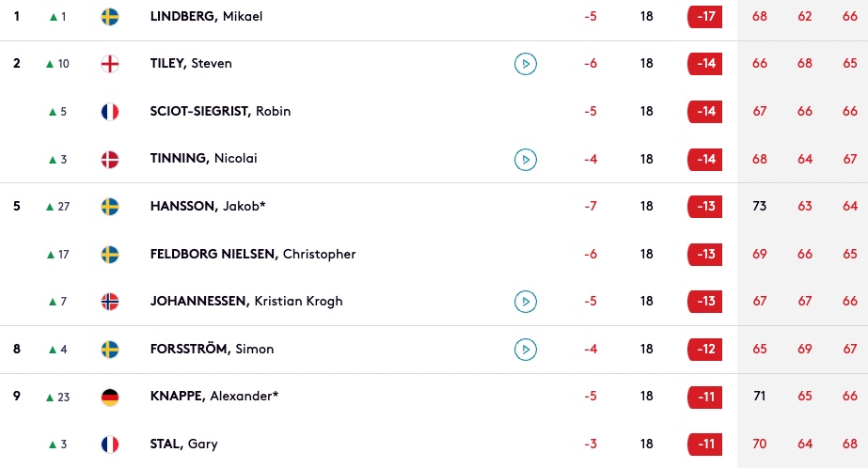The width and height of the screenshot is (868, 468).
Task: Play video highlights for Steven Tiley
Action: point(526,64)
